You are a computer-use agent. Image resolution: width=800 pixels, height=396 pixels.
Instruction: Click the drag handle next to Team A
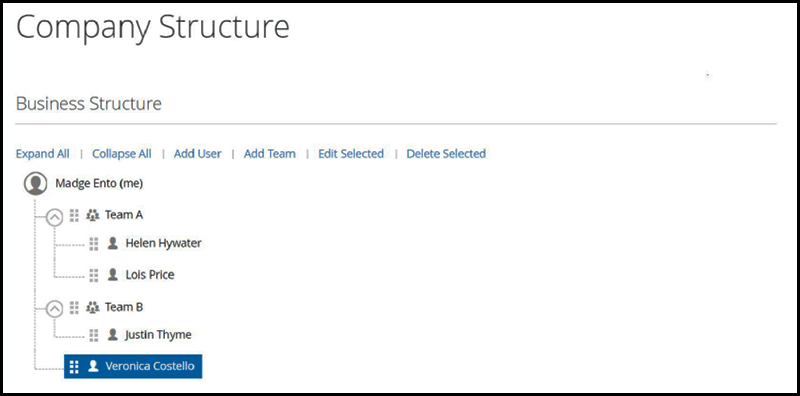(74, 215)
